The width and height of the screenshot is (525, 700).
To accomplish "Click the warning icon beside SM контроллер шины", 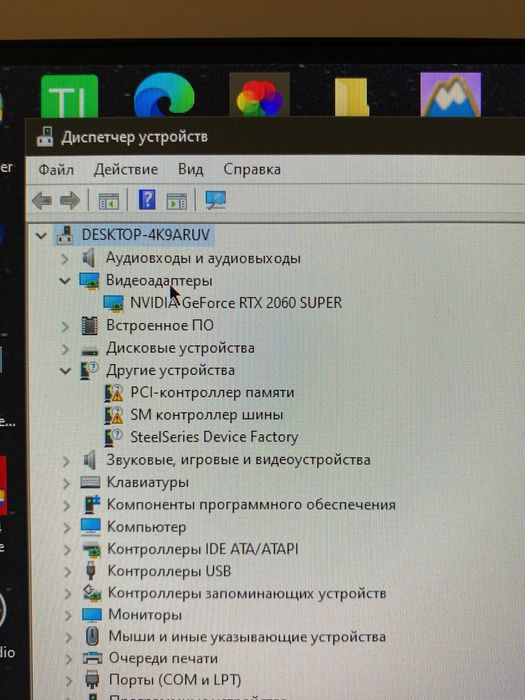I will (114, 415).
